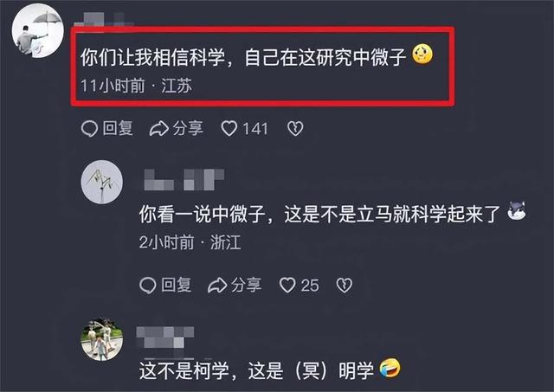Open the bamboo sketch avatar profile
The width and height of the screenshot is (554, 392).
pos(102,182)
